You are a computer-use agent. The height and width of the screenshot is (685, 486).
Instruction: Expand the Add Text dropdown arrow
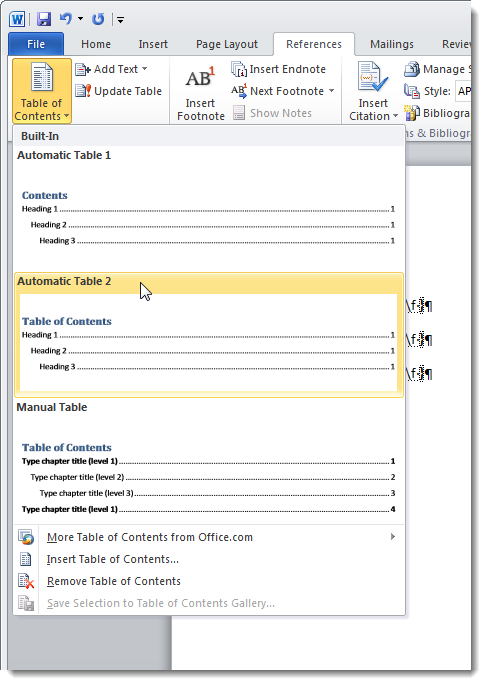click(x=144, y=69)
